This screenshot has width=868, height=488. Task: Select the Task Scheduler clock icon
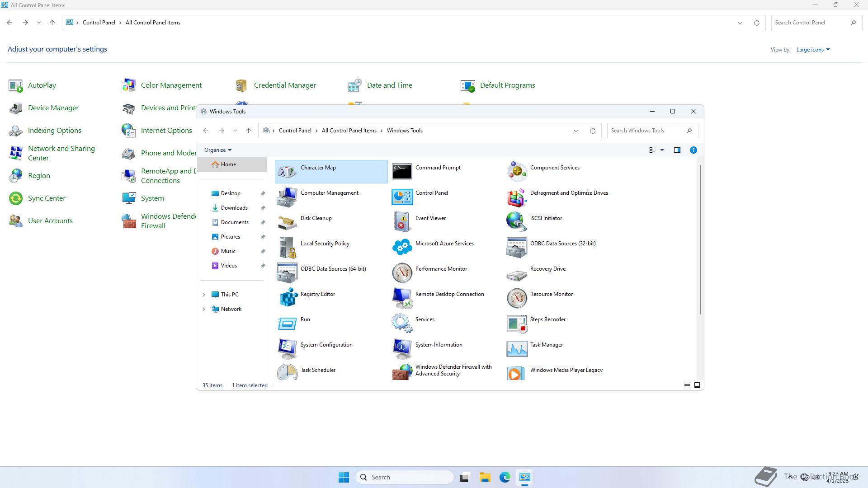coord(287,372)
